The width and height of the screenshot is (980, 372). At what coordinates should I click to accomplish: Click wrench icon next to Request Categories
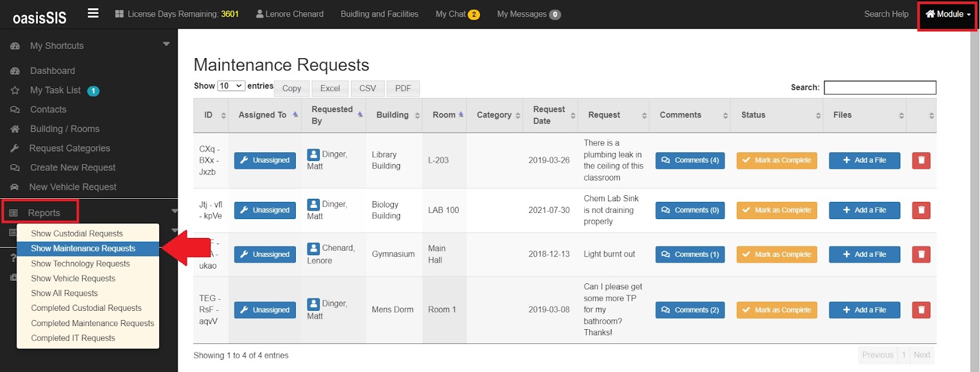(x=15, y=148)
